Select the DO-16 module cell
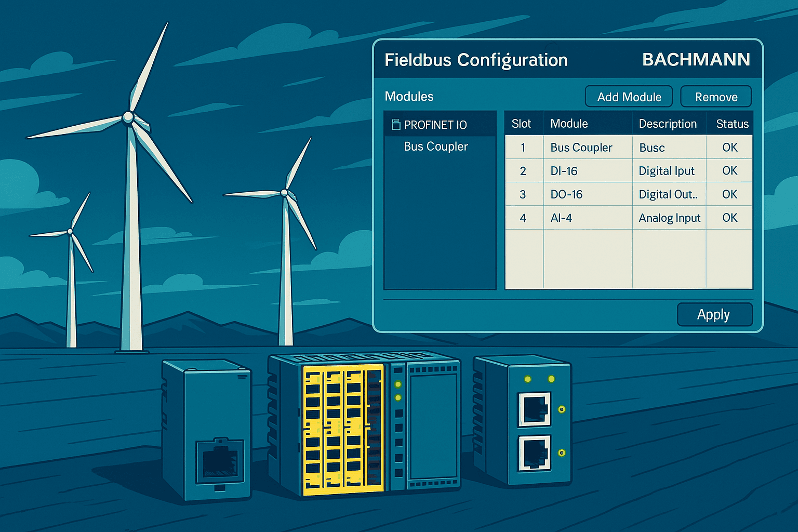 click(588, 194)
